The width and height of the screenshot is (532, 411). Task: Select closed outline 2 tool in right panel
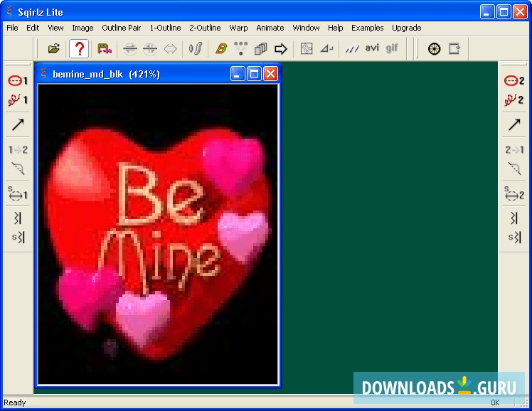pyautogui.click(x=514, y=81)
